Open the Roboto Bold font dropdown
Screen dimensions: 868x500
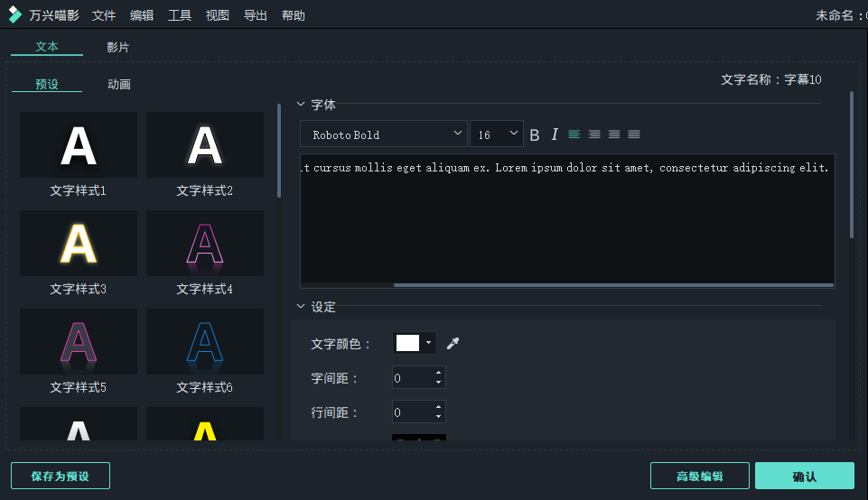pos(384,134)
